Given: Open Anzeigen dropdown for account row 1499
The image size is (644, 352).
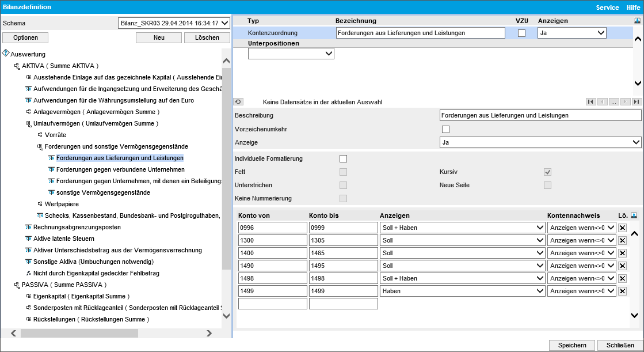Looking at the screenshot, I should click(463, 291).
